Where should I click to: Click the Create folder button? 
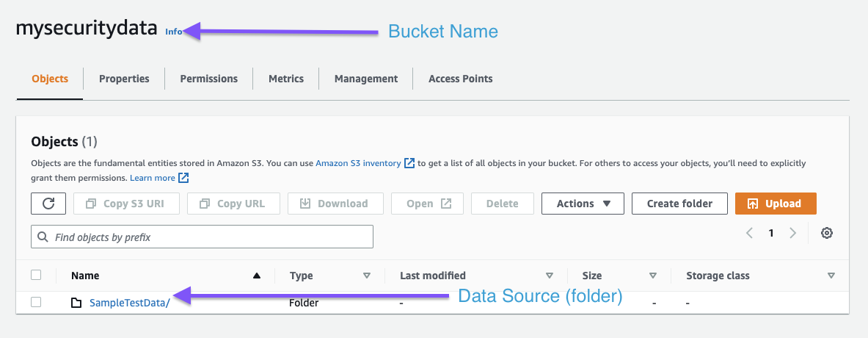[679, 204]
